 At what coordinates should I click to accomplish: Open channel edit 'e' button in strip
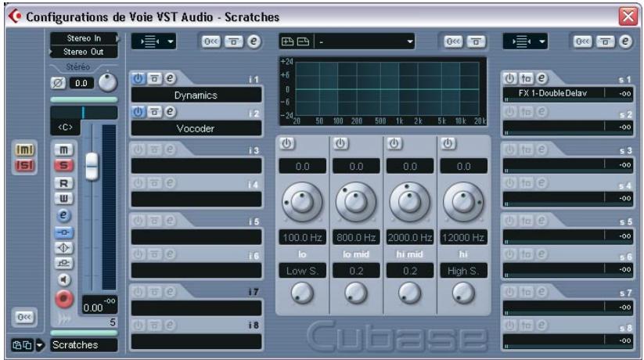coord(63,215)
